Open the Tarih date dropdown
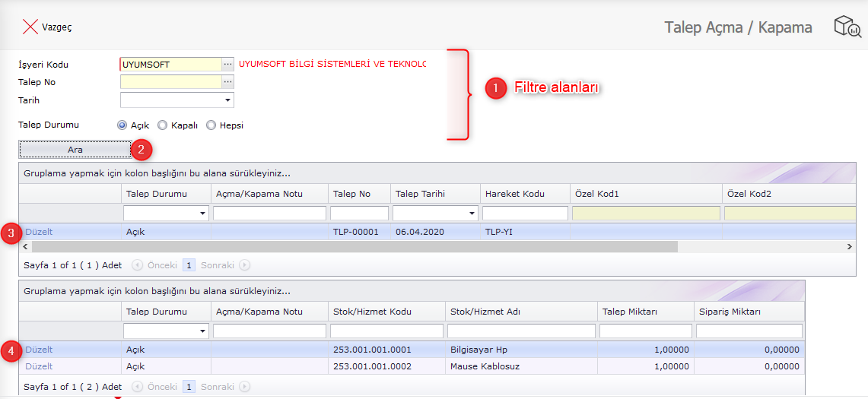Screen dimensions: 868x399 (x=227, y=100)
